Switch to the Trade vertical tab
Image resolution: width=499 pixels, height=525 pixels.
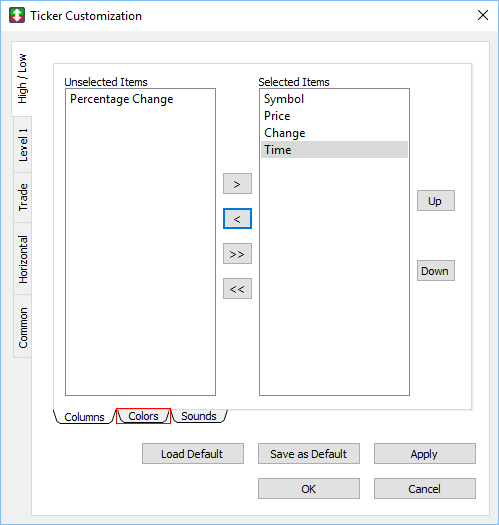click(23, 197)
